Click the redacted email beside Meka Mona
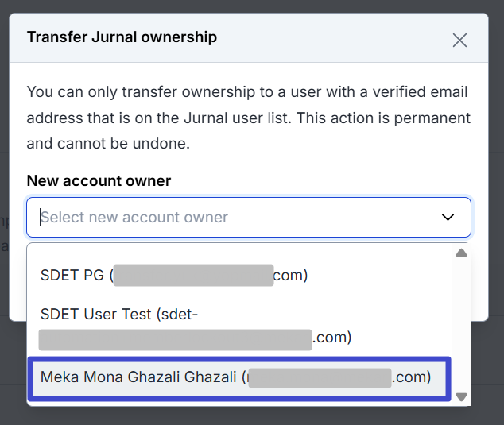The image size is (504, 425). tap(320, 377)
